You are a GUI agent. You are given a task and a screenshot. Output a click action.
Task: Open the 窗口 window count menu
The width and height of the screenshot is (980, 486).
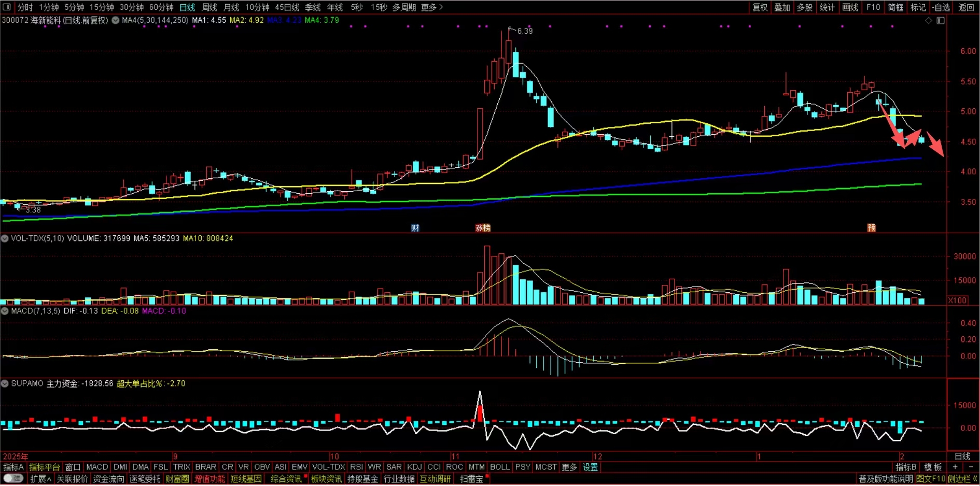73,467
